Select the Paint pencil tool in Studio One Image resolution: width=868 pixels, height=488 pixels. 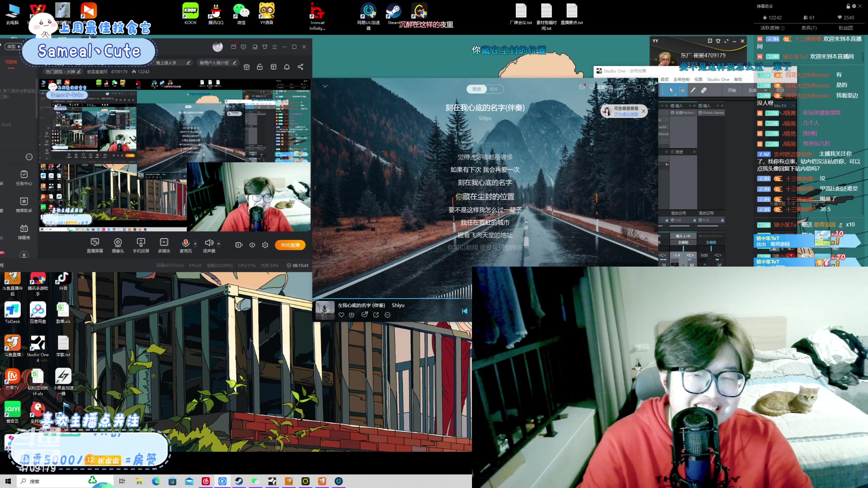(x=693, y=90)
